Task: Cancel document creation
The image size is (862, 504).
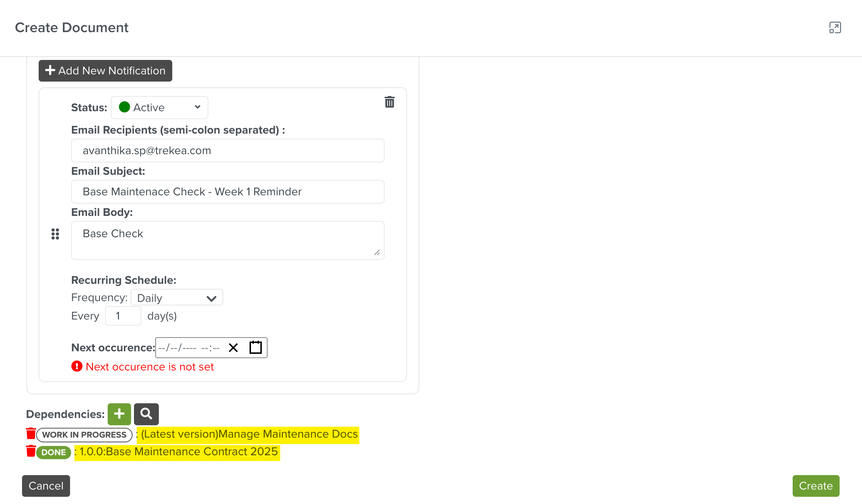Action: [46, 486]
